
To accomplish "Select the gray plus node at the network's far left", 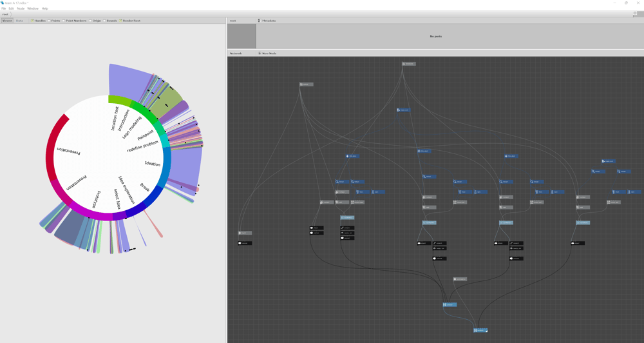I will pyautogui.click(x=245, y=233).
